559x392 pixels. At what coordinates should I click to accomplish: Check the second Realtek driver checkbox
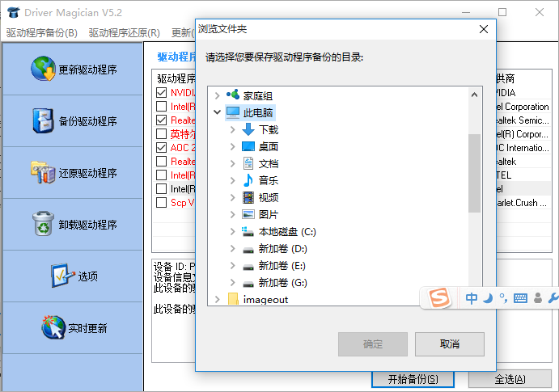[162, 162]
